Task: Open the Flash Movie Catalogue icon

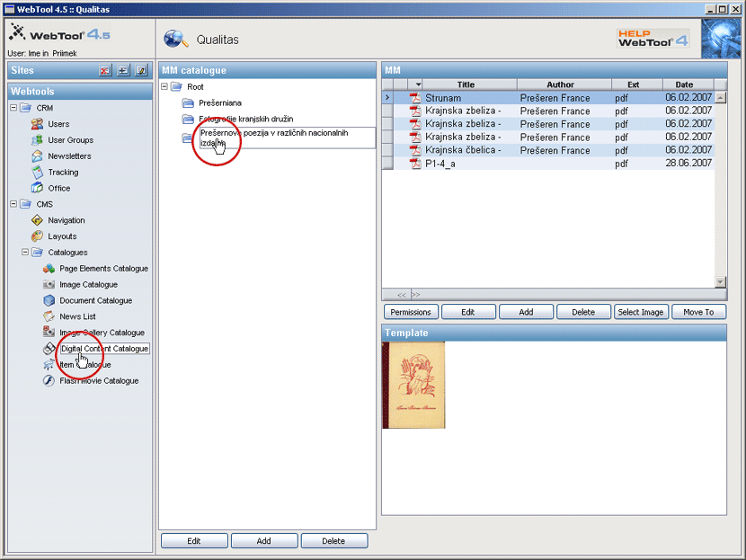Action: click(x=49, y=381)
